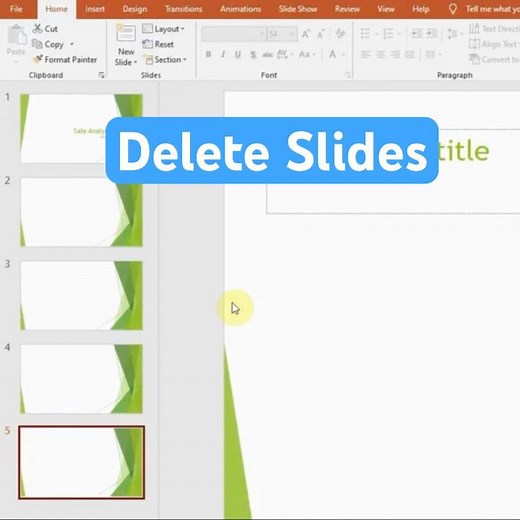
Task: Switch to the Design tab
Action: (x=135, y=9)
